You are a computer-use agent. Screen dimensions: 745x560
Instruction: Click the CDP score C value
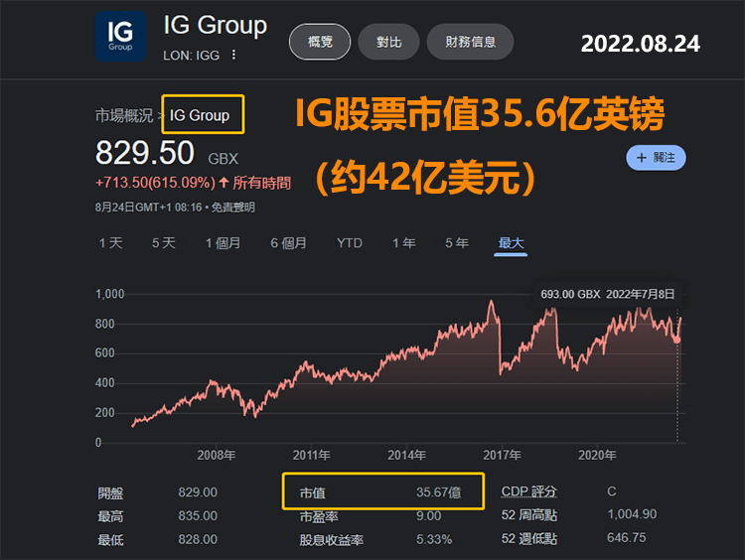click(612, 491)
